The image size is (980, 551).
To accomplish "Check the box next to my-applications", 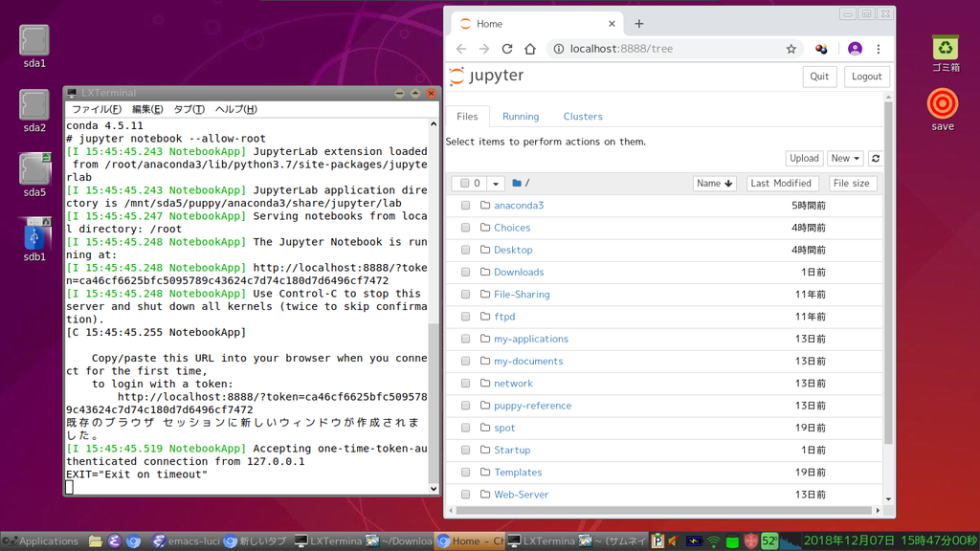I will [466, 340].
